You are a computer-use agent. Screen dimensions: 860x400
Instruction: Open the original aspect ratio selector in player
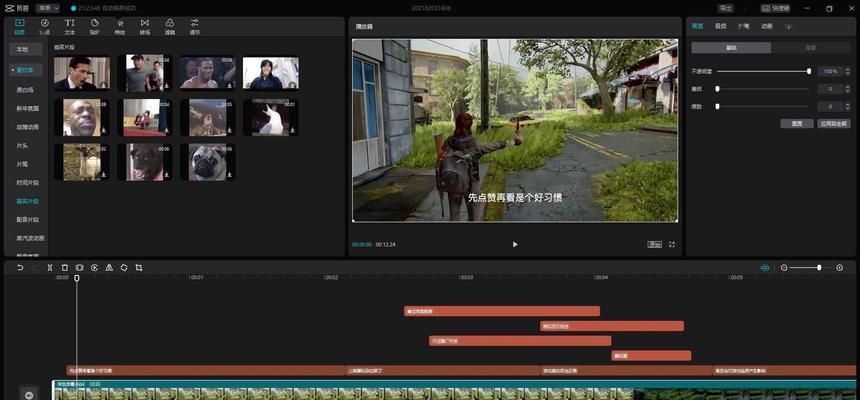[x=654, y=244]
